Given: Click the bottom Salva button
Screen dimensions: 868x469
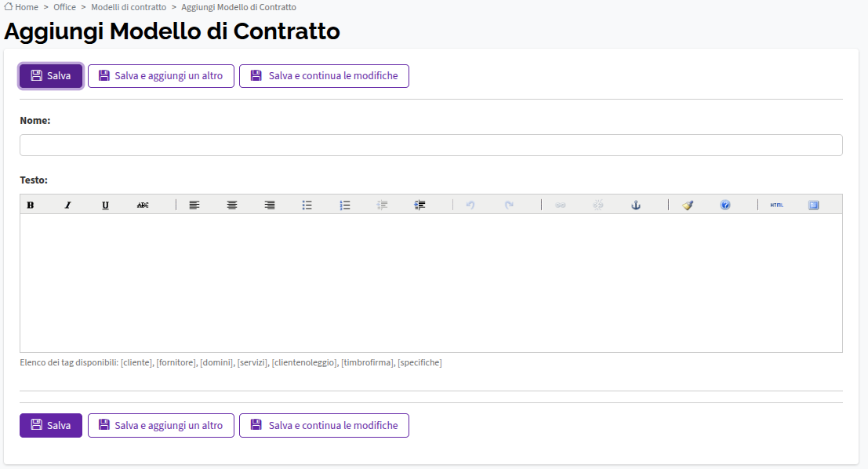Looking at the screenshot, I should point(51,425).
